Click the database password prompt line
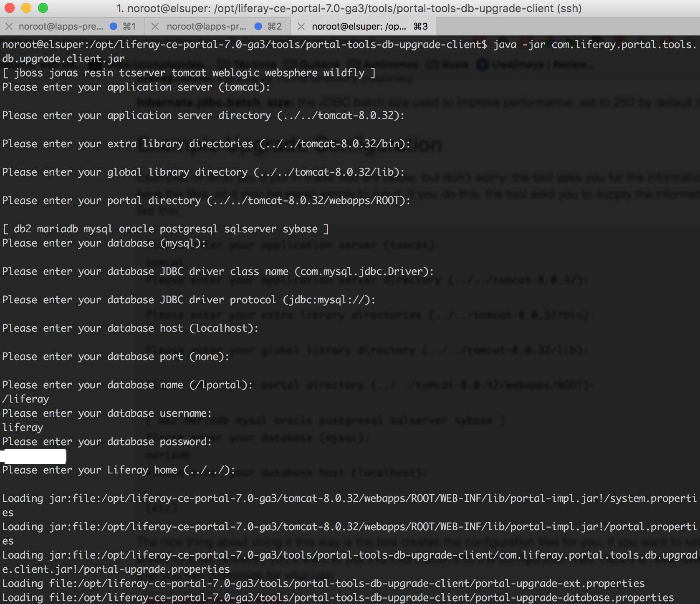Screen dimensions: 700x604 107,442
